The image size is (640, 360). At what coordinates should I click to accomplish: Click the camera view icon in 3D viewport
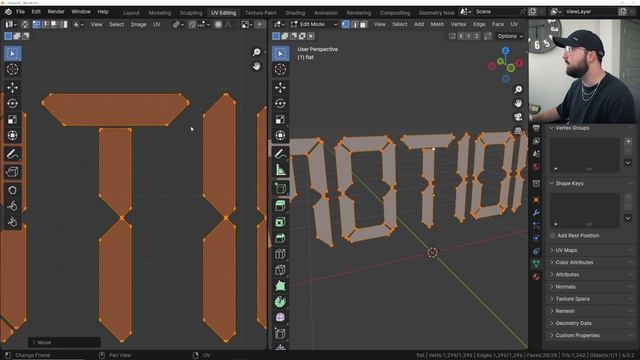click(518, 117)
